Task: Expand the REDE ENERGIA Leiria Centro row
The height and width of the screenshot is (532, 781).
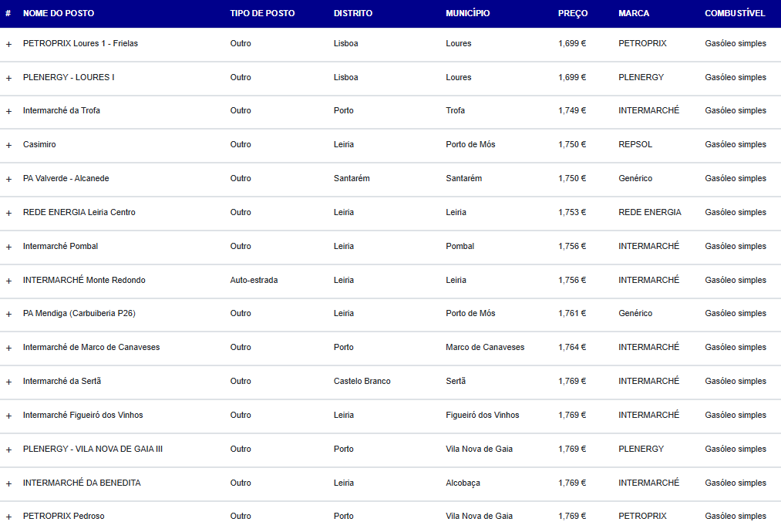Action: coord(8,214)
